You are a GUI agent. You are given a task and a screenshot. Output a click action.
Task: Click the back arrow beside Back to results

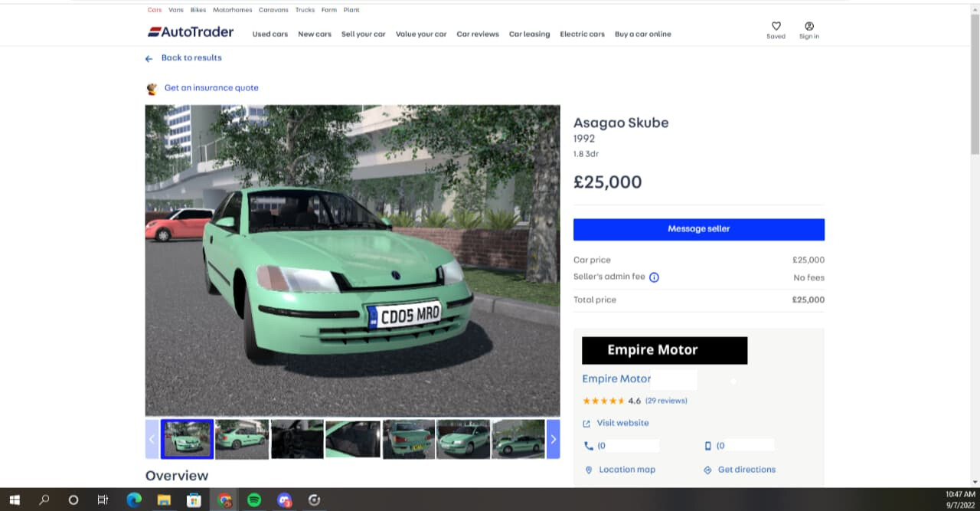[149, 58]
